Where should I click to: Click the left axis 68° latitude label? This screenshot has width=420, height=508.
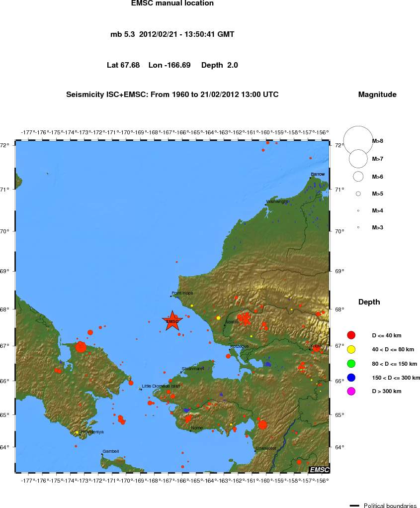point(4,309)
